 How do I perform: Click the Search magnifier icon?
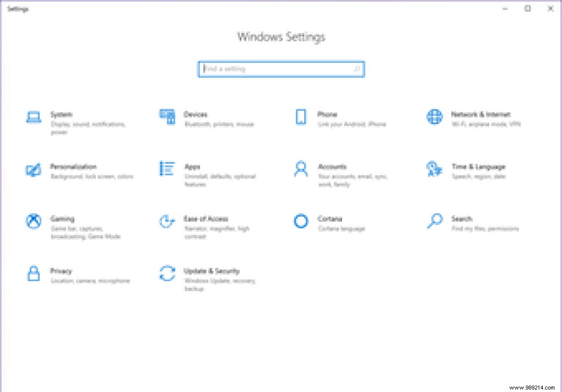point(434,221)
